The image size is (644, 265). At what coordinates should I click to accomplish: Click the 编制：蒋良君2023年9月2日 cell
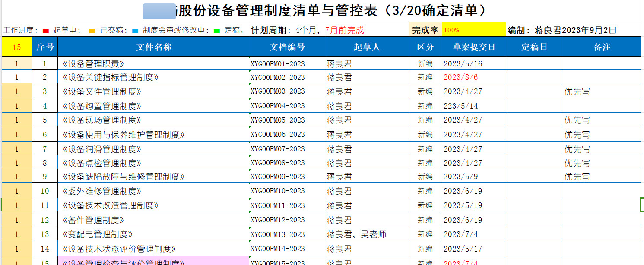coord(562,30)
